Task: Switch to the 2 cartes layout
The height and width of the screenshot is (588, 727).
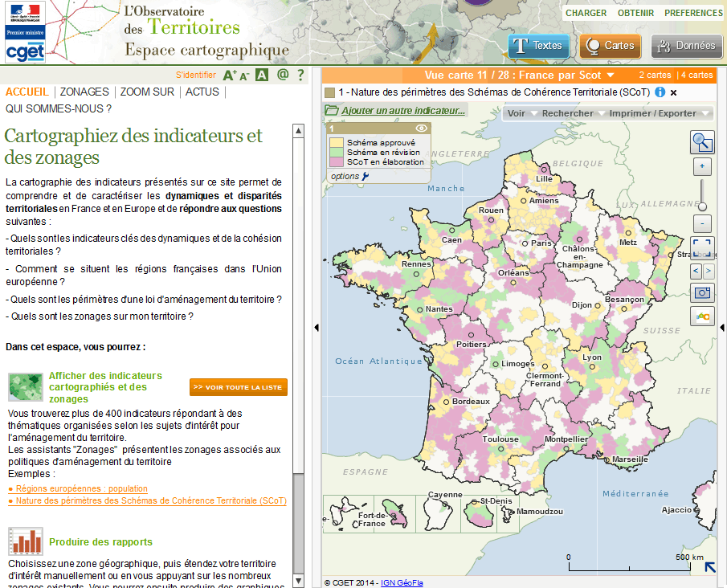Action: (655, 76)
